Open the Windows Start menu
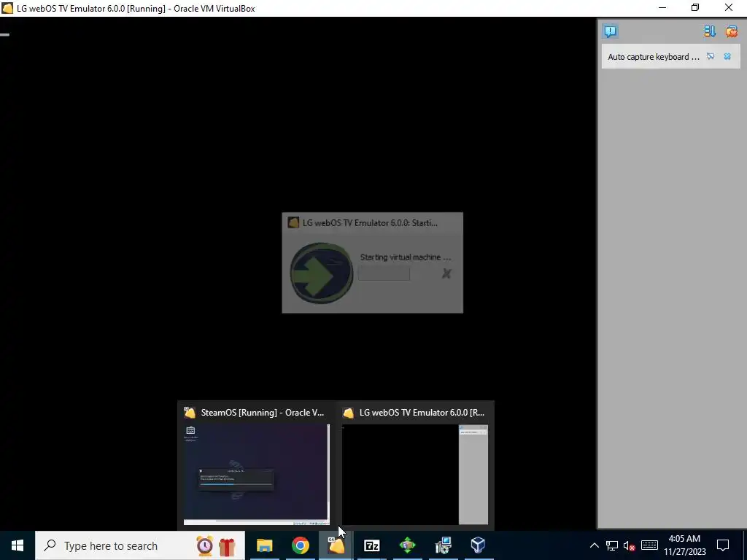This screenshot has width=747, height=560. 18,545
